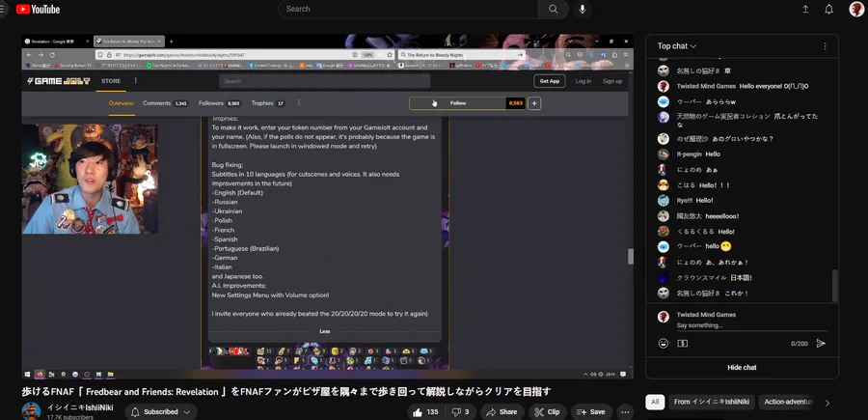Image resolution: width=868 pixels, height=420 pixels.
Task: Open the Subscribed notification dropdown
Action: 160,411
